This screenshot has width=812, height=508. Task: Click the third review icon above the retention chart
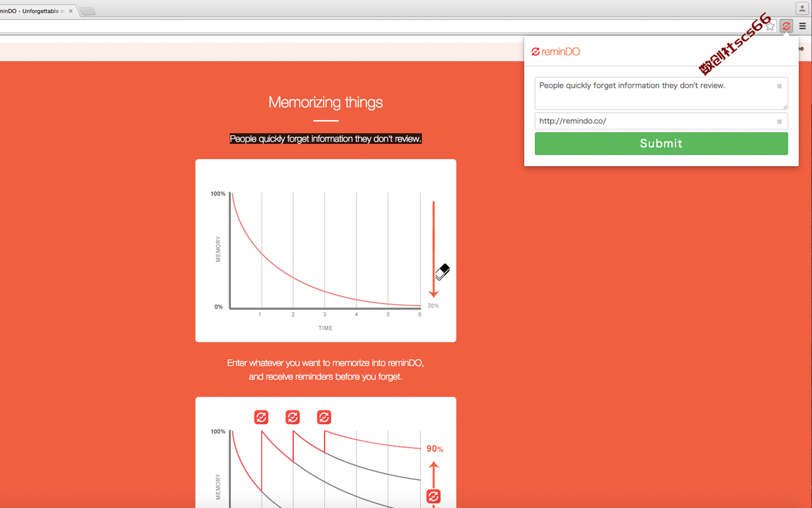coord(324,417)
